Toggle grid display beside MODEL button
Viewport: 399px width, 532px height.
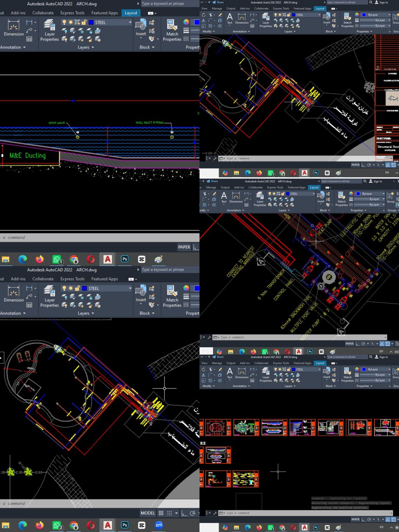161,513
